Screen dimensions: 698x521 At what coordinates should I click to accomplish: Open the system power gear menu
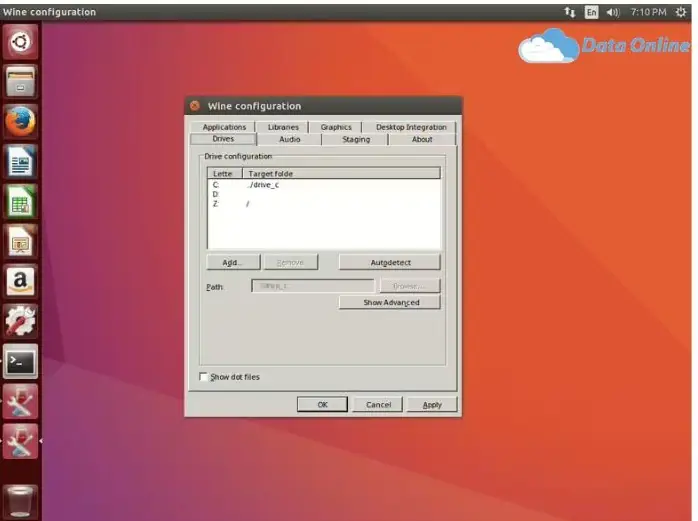tap(681, 12)
